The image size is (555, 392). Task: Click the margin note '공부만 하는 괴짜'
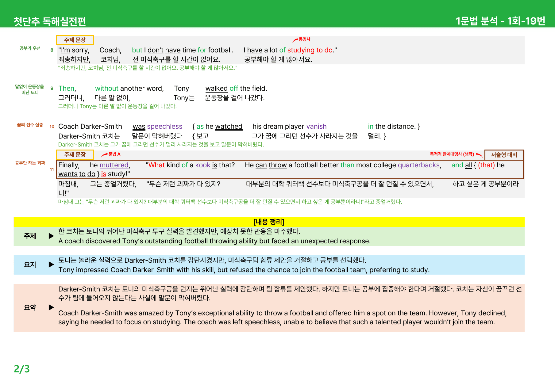(30, 163)
